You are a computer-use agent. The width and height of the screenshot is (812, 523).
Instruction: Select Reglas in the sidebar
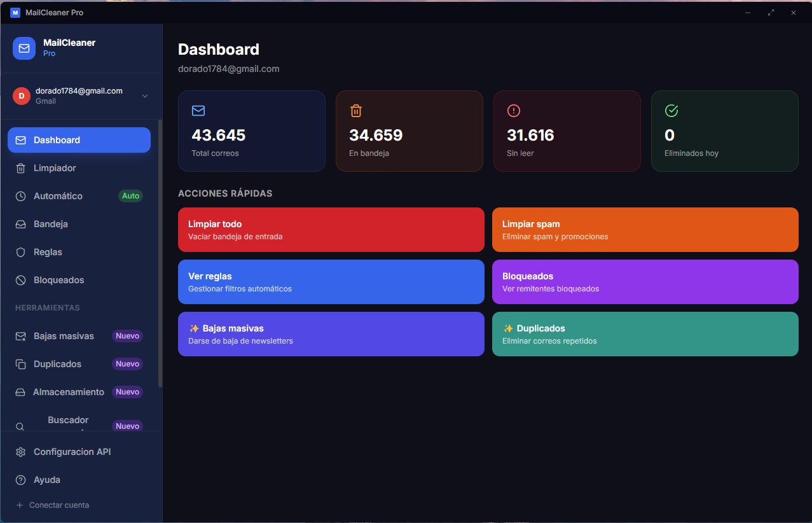pos(79,252)
